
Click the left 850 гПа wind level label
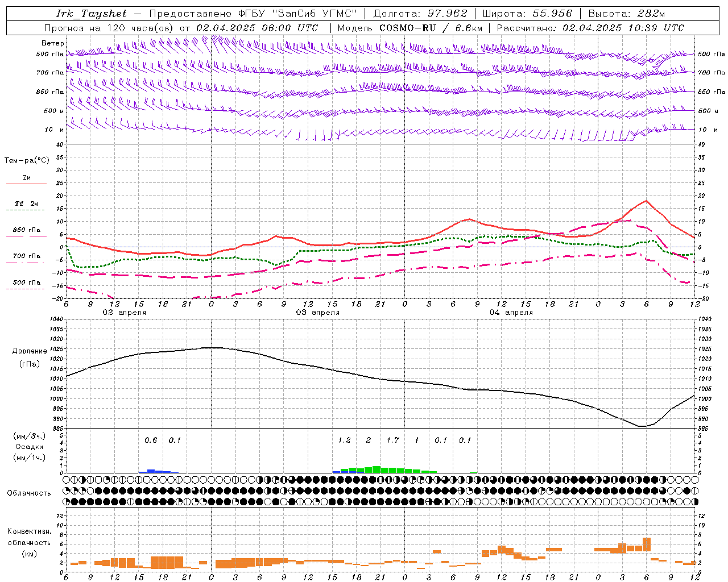click(50, 92)
